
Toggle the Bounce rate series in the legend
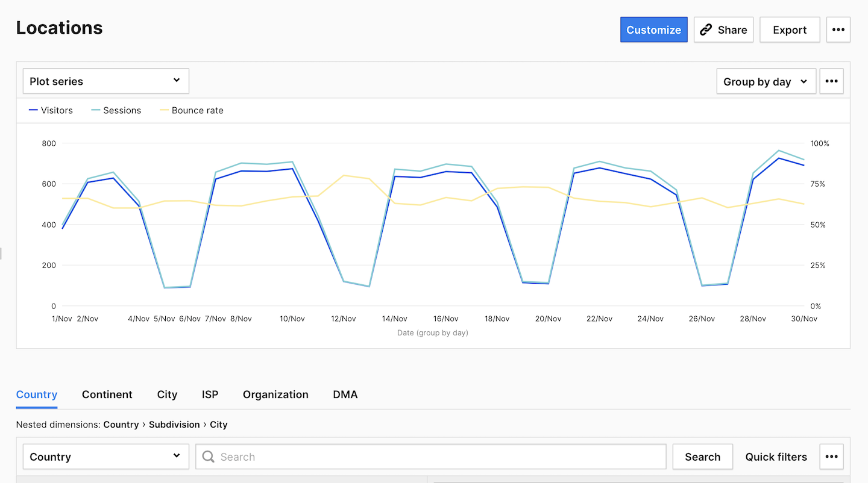click(191, 110)
